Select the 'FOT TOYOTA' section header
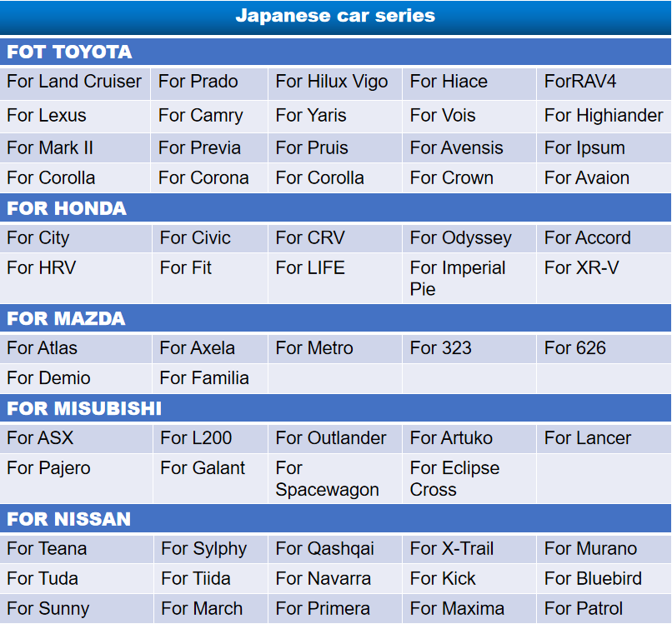 point(69,52)
